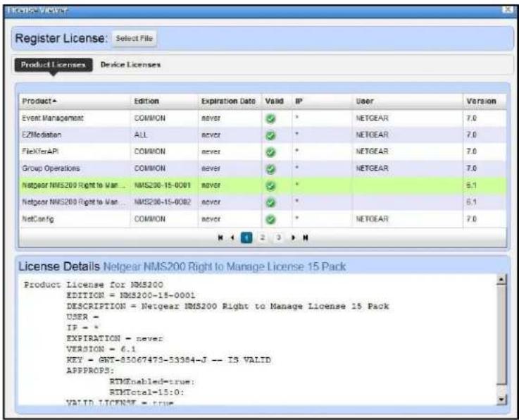The height and width of the screenshot is (420, 519).
Task: Go to next page of licenses
Action: pos(293,237)
